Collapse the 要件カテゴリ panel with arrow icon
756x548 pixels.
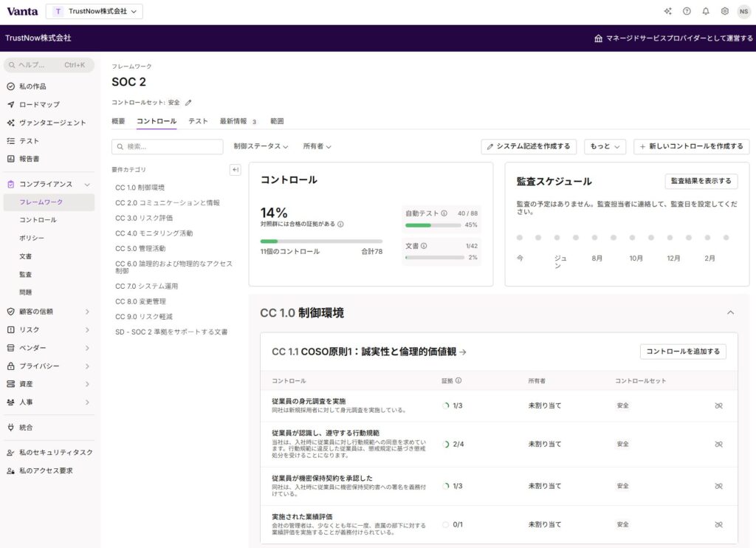click(x=236, y=170)
